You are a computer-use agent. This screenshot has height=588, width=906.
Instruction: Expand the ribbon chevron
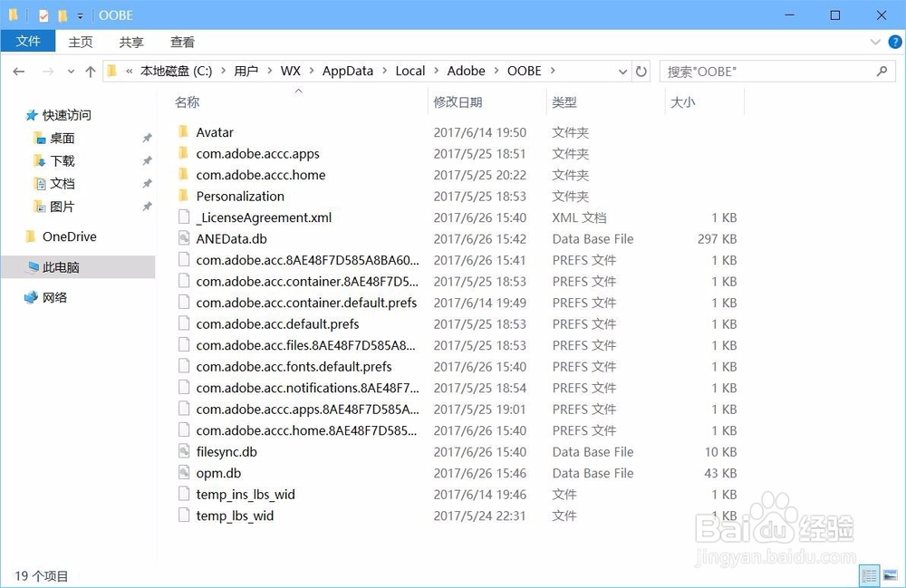pos(875,42)
